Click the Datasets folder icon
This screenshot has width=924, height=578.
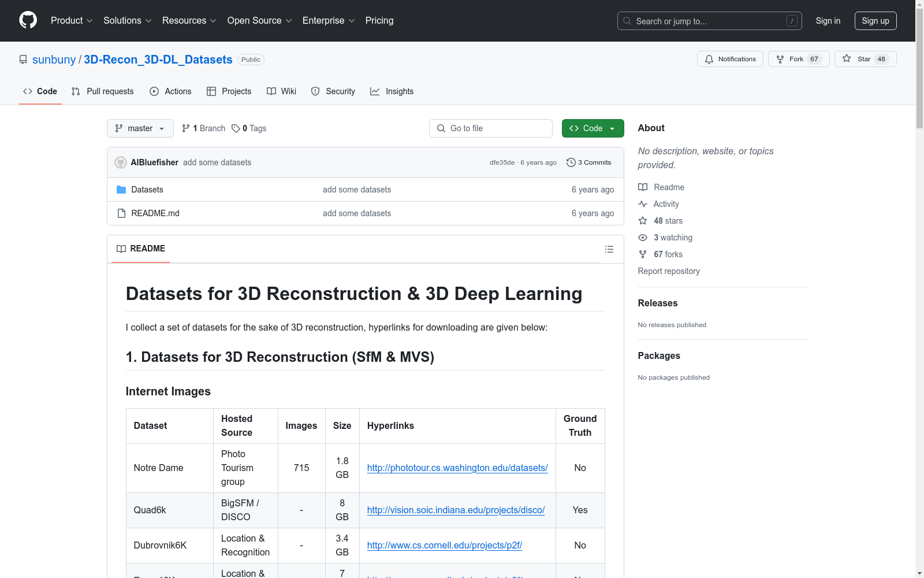[121, 190]
